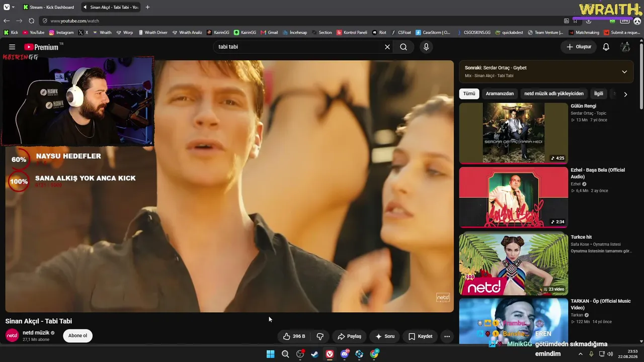The image size is (644, 362).
Task: Expand the Mix playlist panel chevron
Action: click(624, 72)
